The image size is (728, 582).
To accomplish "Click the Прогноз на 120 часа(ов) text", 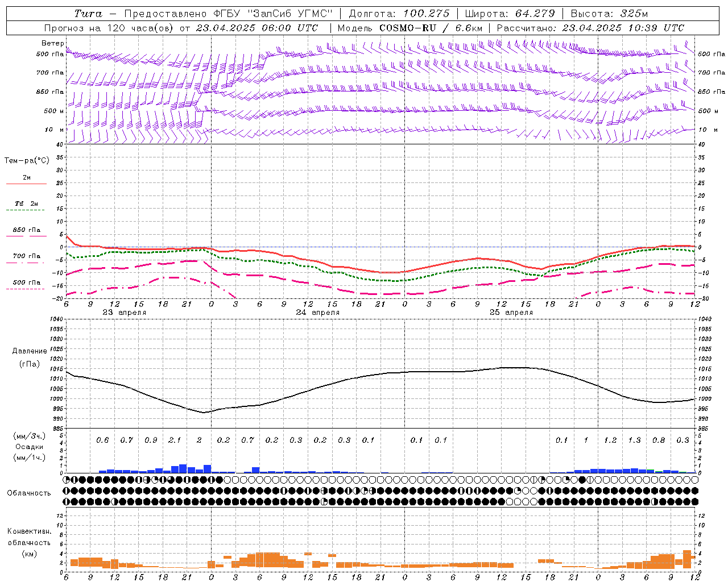I will [x=109, y=28].
